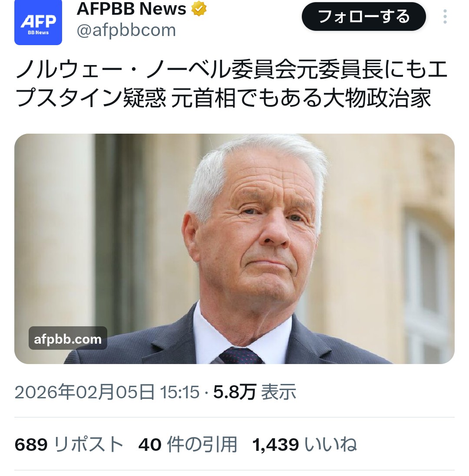The height and width of the screenshot is (476, 469).
Task: Show the 40 件の引用 quotes list
Action: 188,444
